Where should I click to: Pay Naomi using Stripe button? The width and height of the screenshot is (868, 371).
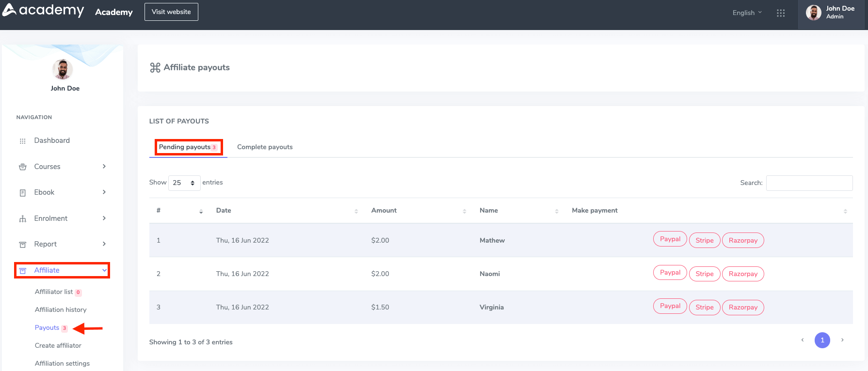point(704,274)
